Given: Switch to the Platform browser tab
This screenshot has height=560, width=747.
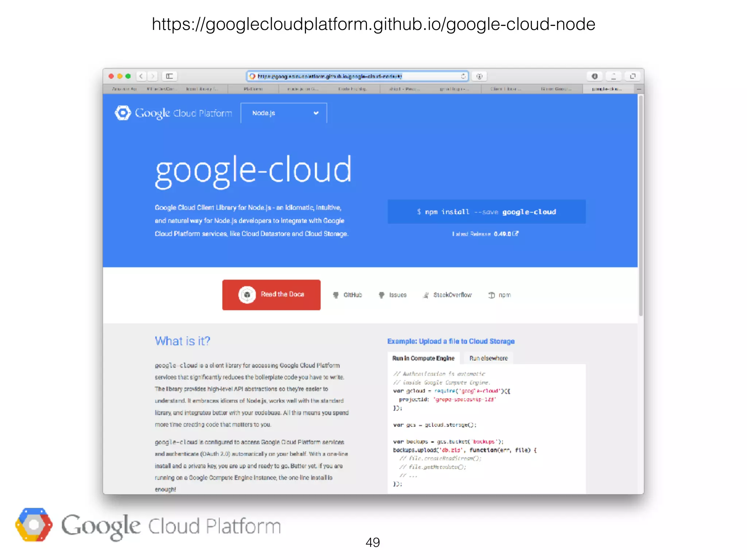Looking at the screenshot, I should [x=253, y=89].
